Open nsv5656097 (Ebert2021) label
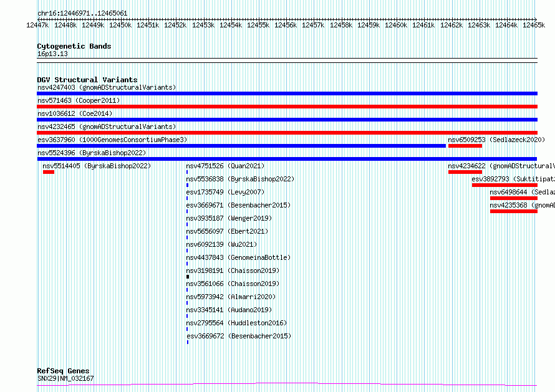This screenshot has width=555, height=392. click(x=227, y=231)
